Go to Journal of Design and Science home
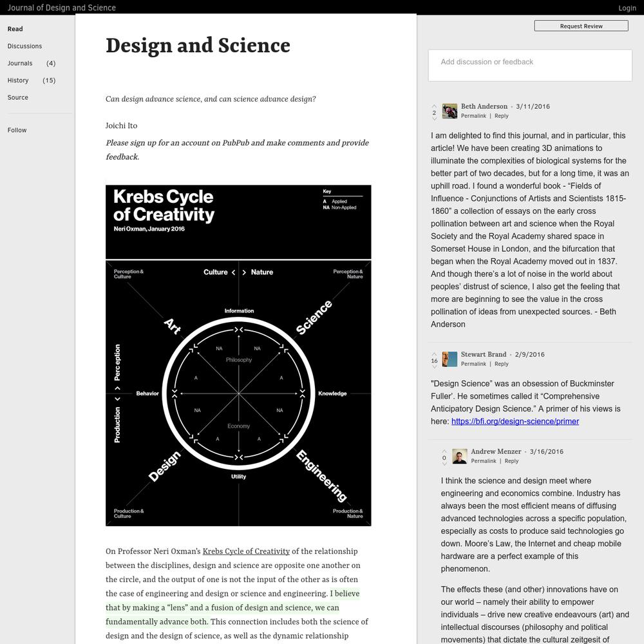 pos(62,8)
